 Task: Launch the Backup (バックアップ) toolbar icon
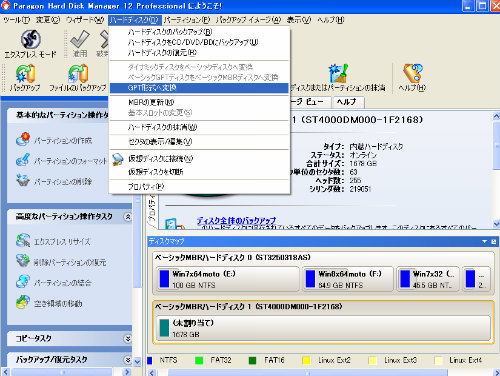[x=25, y=73]
